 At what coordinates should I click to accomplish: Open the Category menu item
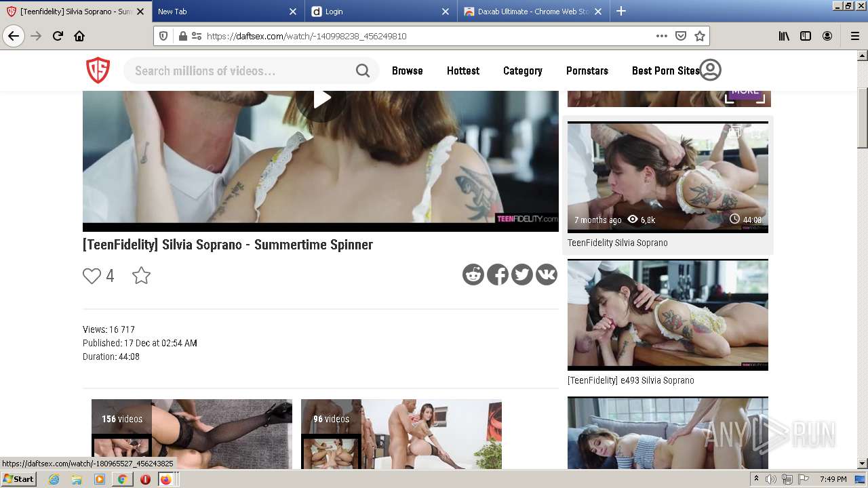click(523, 70)
